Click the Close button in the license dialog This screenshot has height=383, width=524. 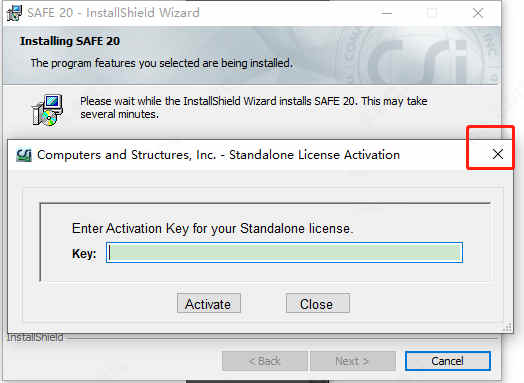point(318,303)
